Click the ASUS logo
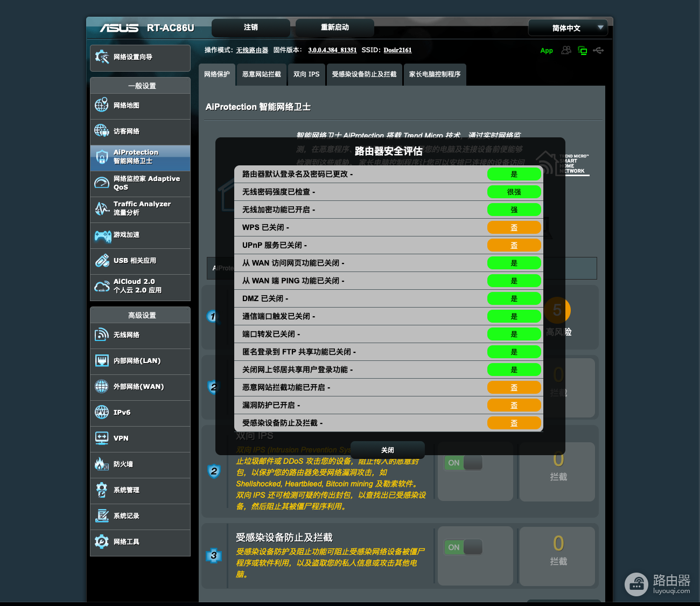The width and height of the screenshot is (700, 606). (119, 27)
